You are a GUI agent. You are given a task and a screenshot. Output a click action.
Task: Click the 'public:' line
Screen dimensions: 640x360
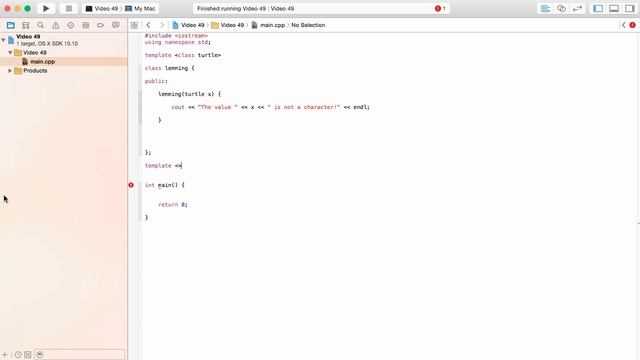156,81
